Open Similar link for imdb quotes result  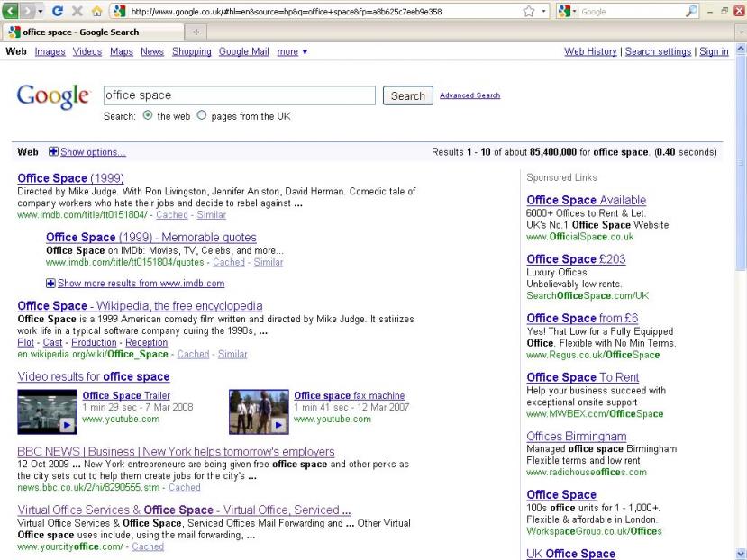click(269, 262)
